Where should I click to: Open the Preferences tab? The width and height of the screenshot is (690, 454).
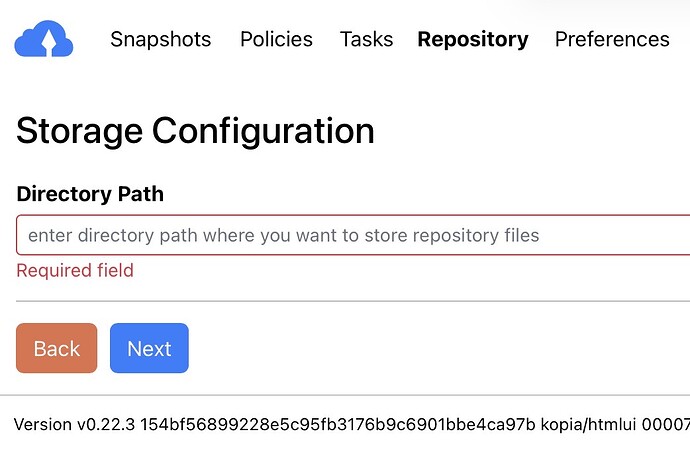pos(612,39)
